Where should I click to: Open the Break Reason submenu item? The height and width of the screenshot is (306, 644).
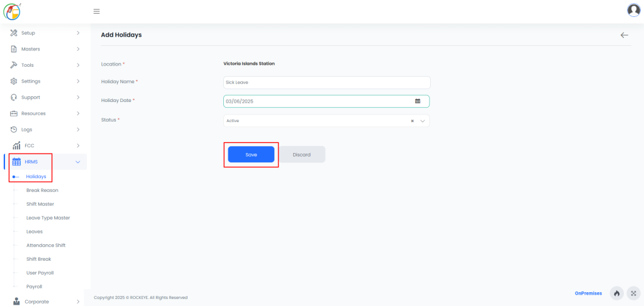click(42, 190)
